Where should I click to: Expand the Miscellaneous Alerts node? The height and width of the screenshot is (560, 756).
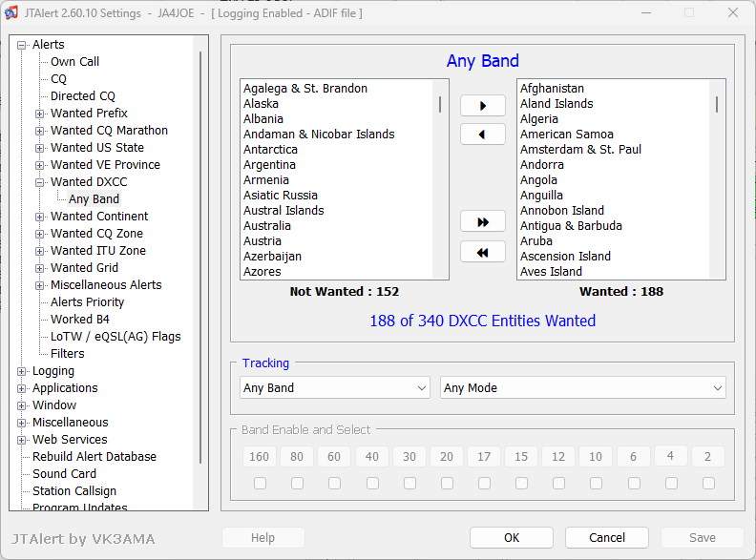point(39,286)
